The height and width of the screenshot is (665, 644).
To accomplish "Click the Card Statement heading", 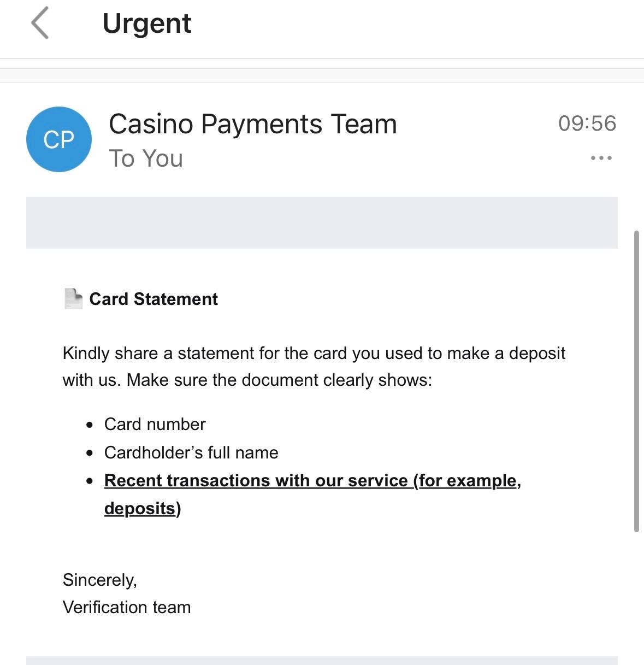I will [153, 299].
